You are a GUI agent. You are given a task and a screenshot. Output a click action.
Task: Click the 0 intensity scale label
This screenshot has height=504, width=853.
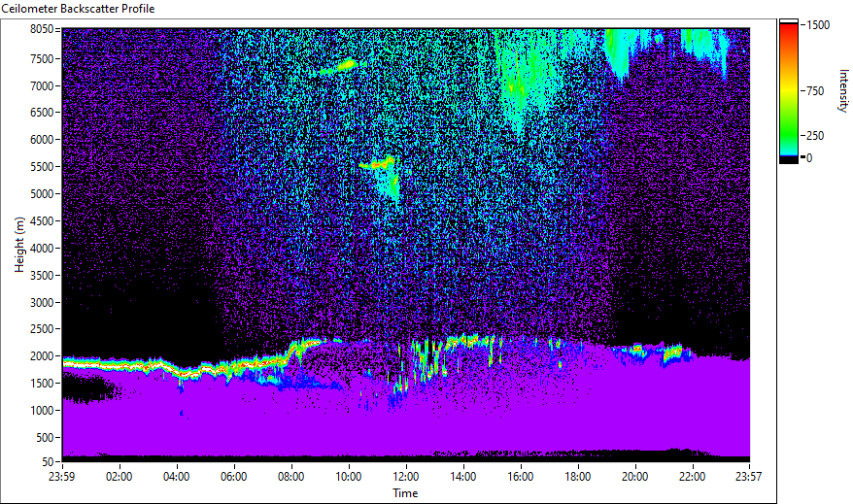click(x=809, y=158)
